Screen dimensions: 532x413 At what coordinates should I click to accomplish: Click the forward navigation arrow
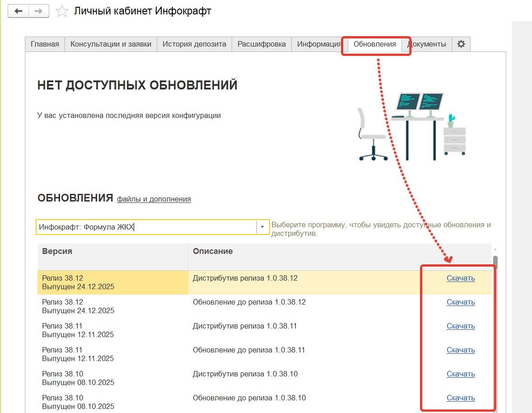[39, 11]
